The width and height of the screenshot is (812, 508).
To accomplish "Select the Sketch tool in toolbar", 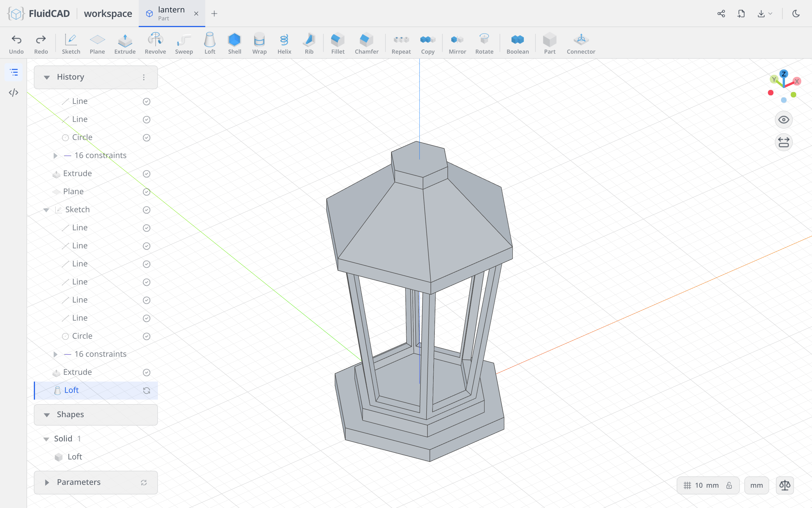I will tap(71, 44).
